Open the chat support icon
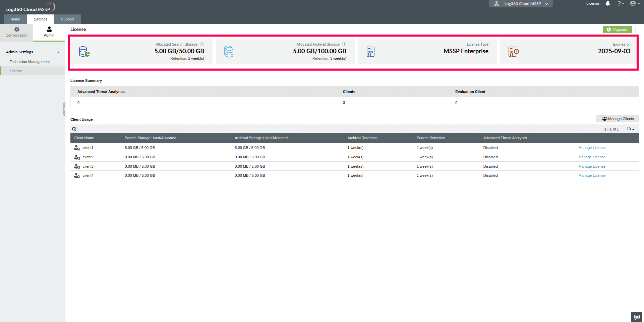 637,317
